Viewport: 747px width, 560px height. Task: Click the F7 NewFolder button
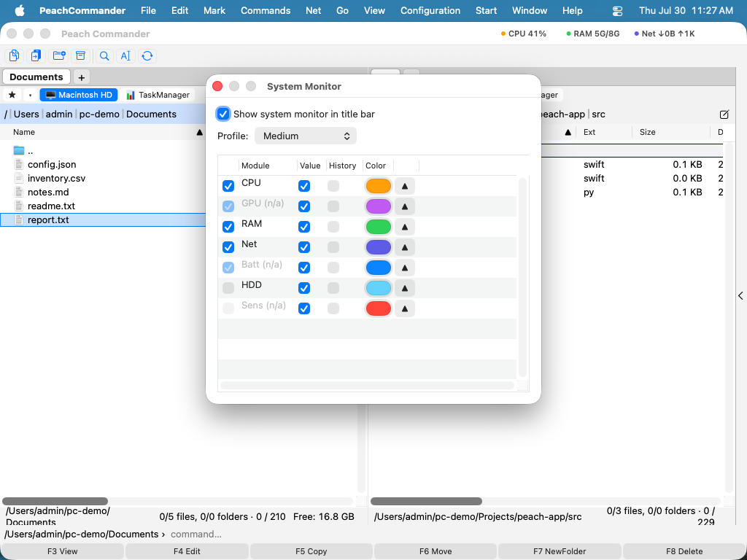(x=560, y=551)
